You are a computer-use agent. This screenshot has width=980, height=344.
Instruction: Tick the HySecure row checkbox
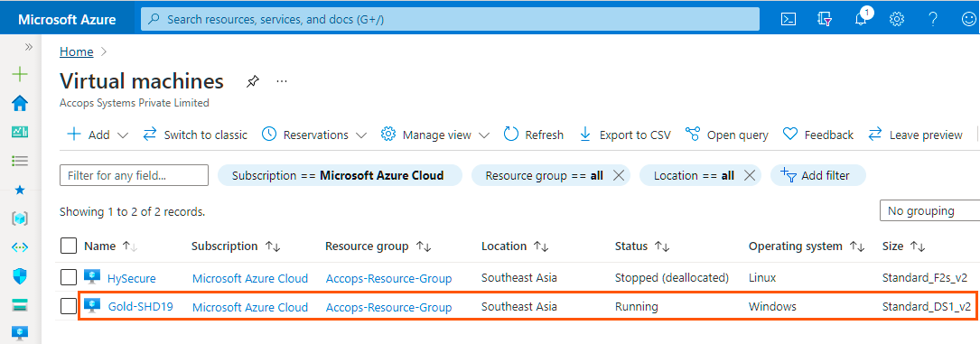[x=68, y=277]
